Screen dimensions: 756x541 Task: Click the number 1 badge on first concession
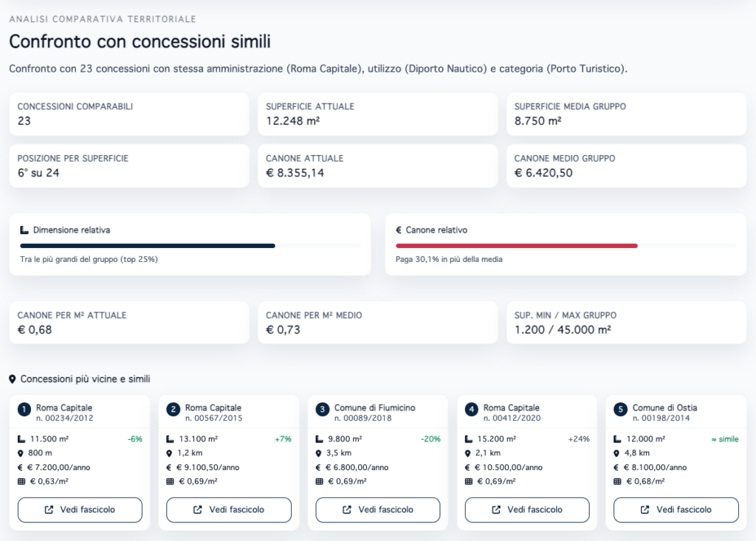[24, 408]
